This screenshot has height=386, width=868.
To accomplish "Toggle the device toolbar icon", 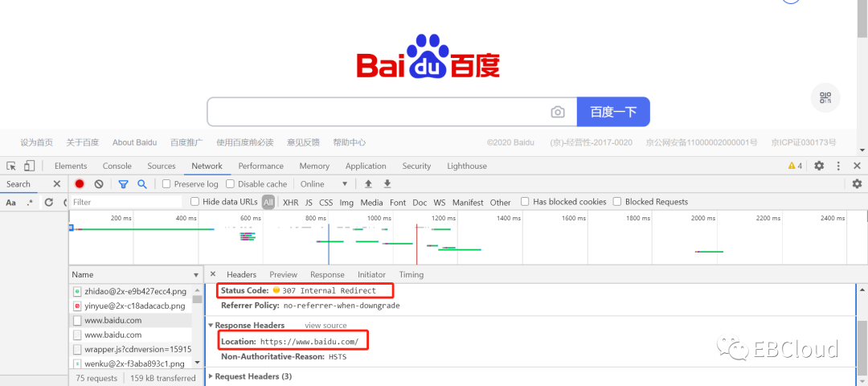I will point(29,166).
